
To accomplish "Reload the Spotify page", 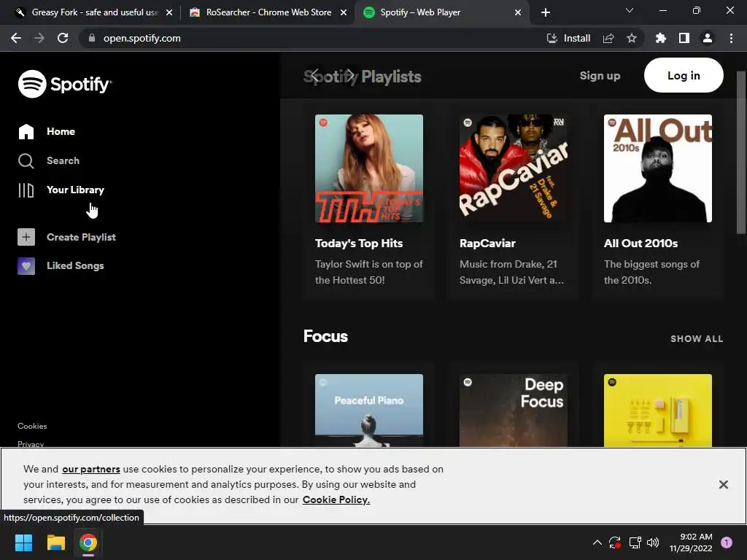I will [x=63, y=38].
